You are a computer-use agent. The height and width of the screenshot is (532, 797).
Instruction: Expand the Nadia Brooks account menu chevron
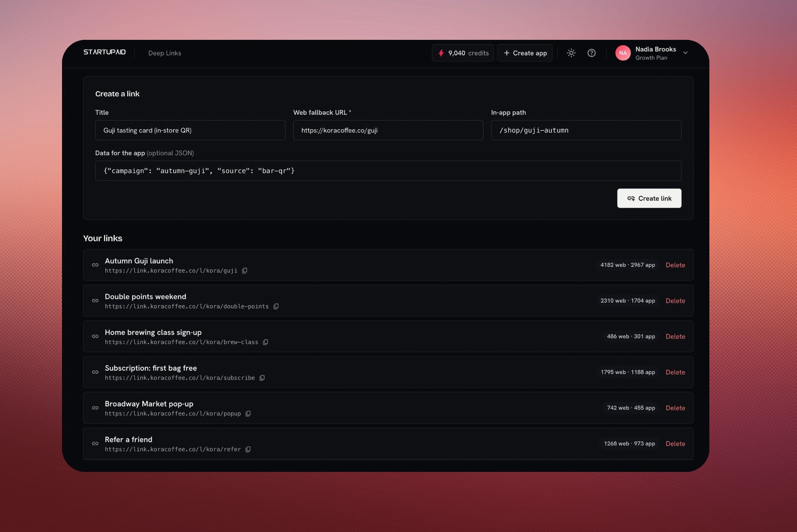click(x=685, y=53)
